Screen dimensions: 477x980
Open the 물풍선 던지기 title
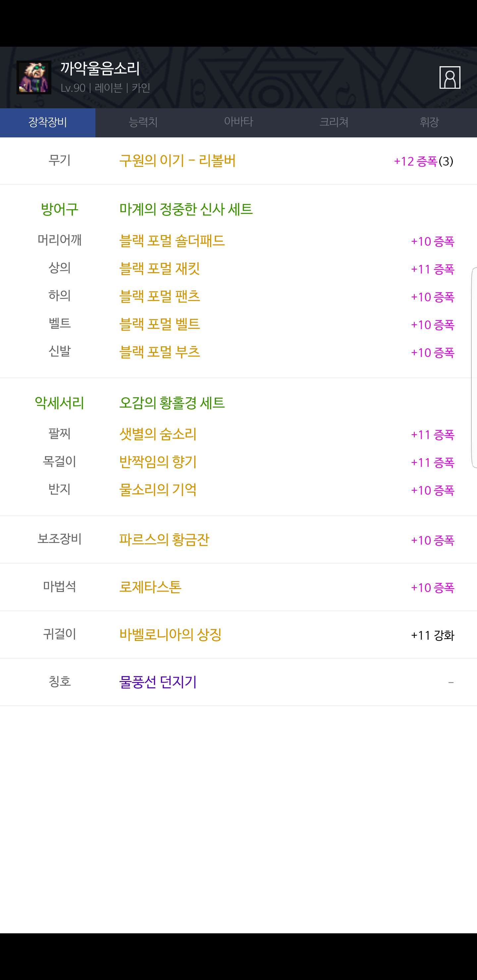coord(158,682)
